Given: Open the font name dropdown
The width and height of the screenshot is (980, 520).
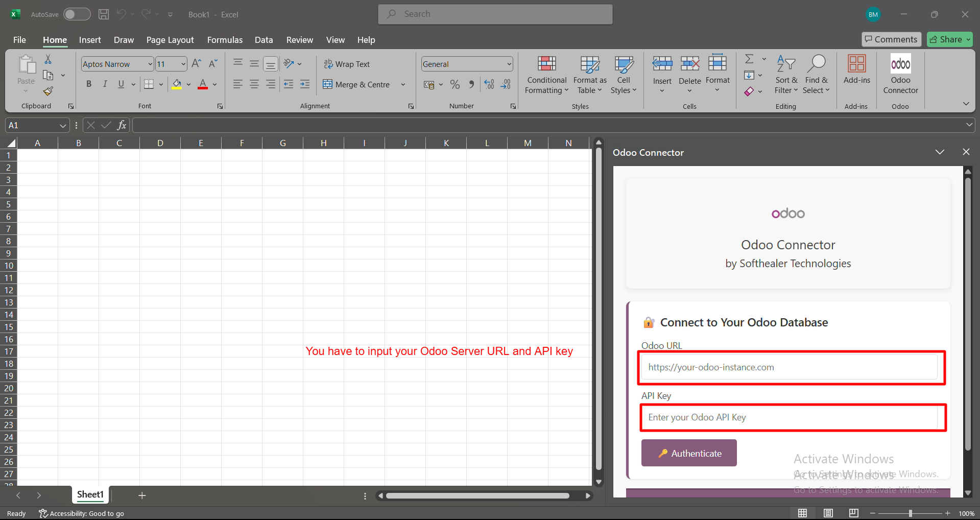Looking at the screenshot, I should tap(150, 64).
